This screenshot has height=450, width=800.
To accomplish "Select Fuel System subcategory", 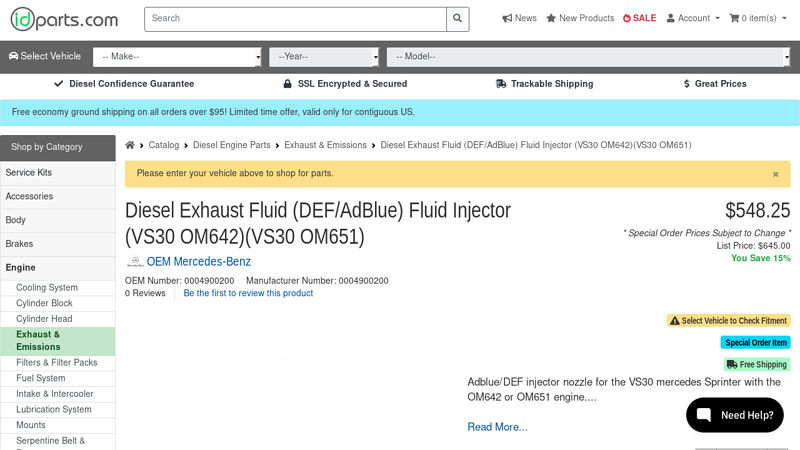I will click(x=58, y=379).
